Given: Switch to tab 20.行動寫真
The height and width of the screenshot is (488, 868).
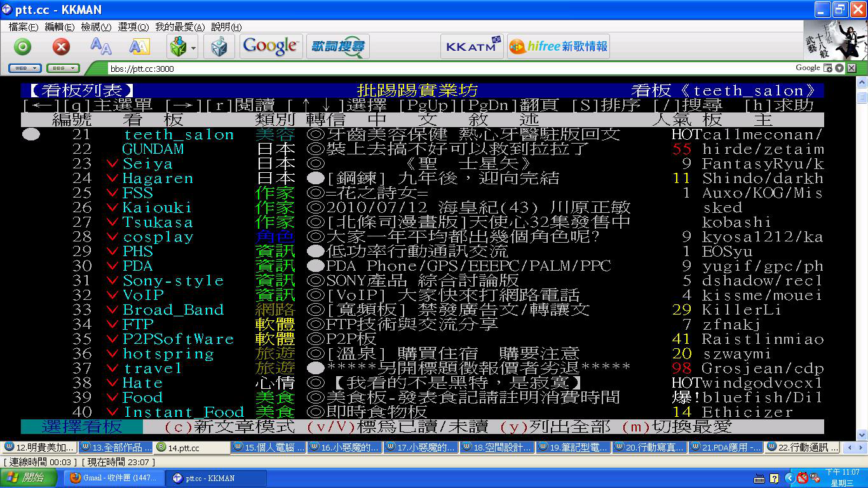Looking at the screenshot, I should 649,447.
